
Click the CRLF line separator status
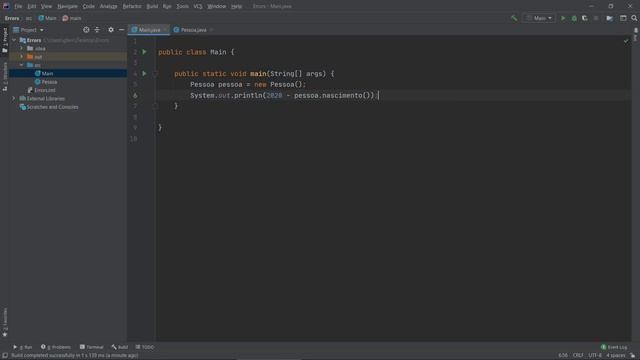578,356
